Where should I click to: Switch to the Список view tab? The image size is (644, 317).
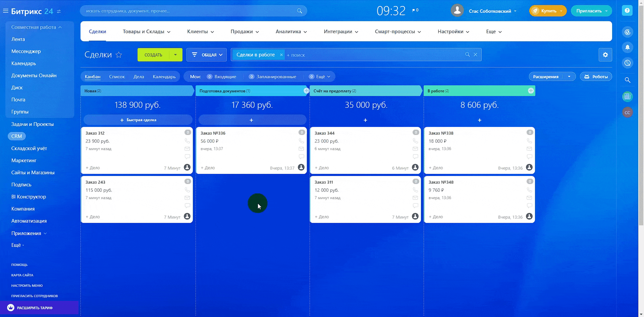(117, 77)
